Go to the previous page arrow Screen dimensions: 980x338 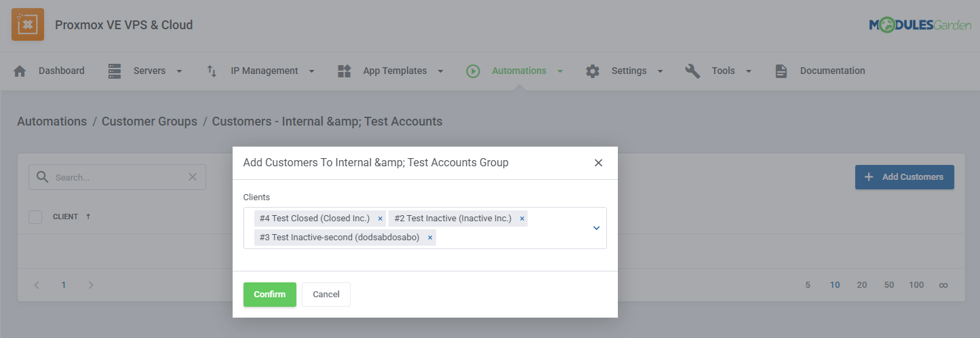tap(37, 285)
